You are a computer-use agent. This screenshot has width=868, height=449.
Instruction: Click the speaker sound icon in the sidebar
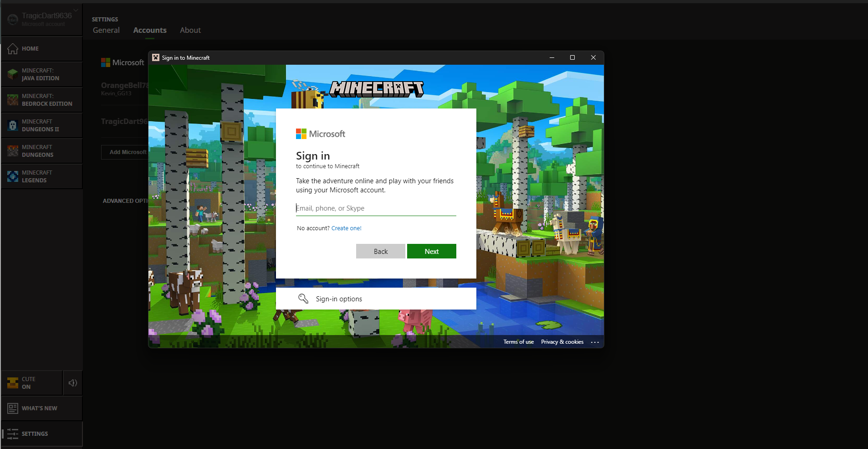coord(73,383)
